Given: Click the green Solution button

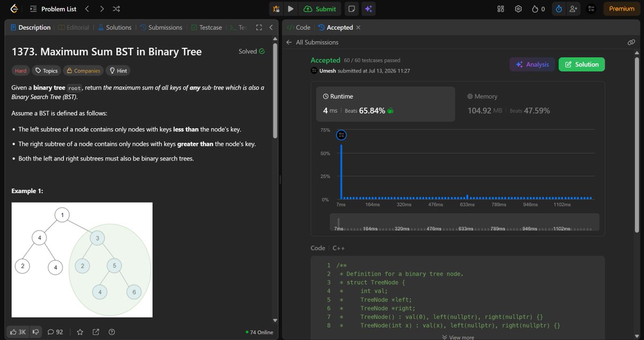Looking at the screenshot, I should (x=582, y=64).
